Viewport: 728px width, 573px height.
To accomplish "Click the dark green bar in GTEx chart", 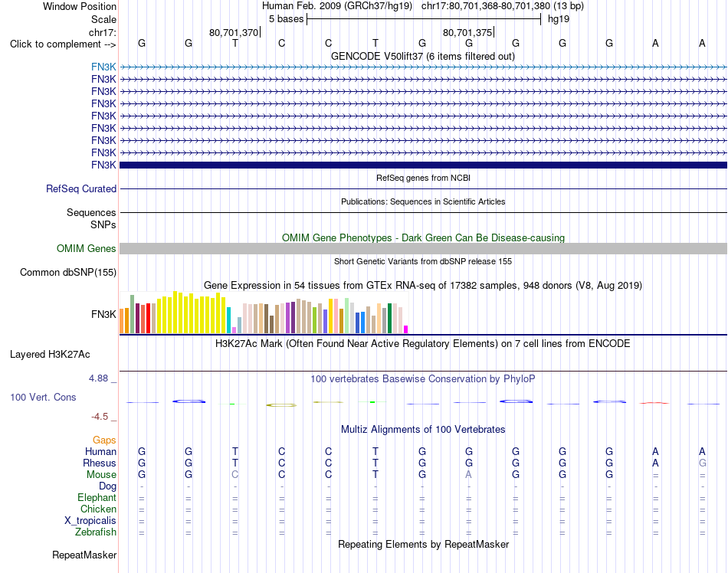I will (389, 318).
